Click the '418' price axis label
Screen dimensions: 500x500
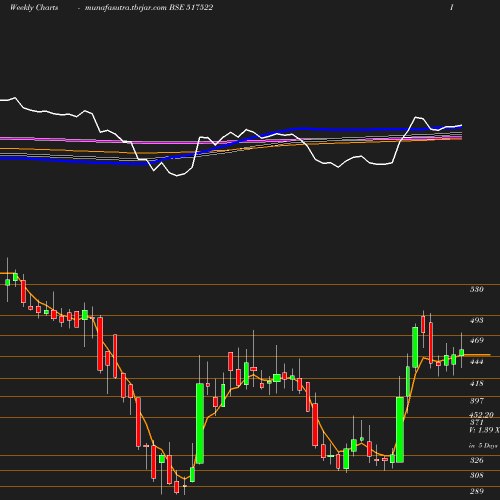477,383
